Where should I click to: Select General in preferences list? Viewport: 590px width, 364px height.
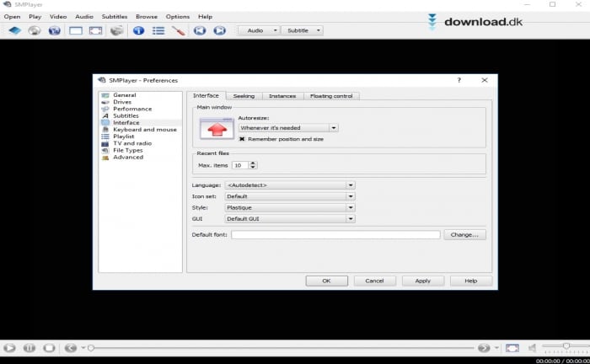pyautogui.click(x=125, y=95)
